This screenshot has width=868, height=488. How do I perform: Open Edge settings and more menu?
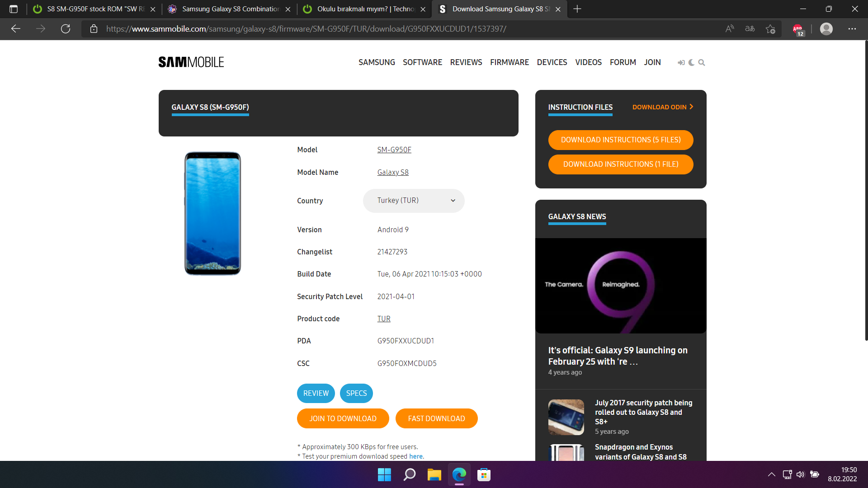(x=852, y=29)
